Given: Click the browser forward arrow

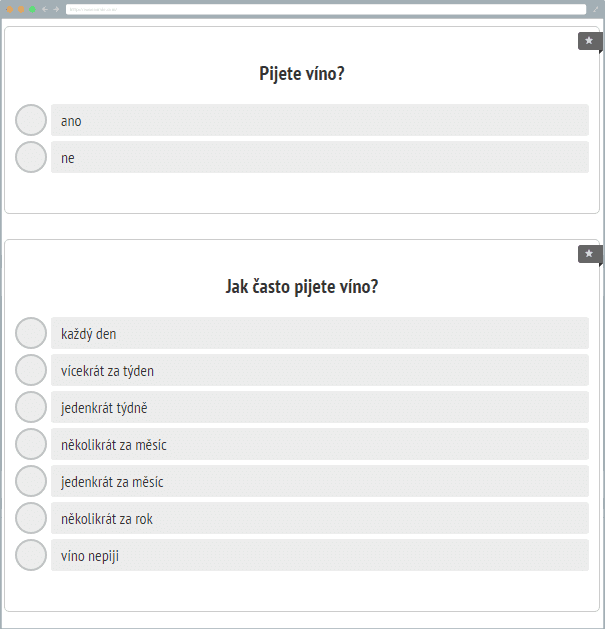Looking at the screenshot, I should tap(56, 9).
